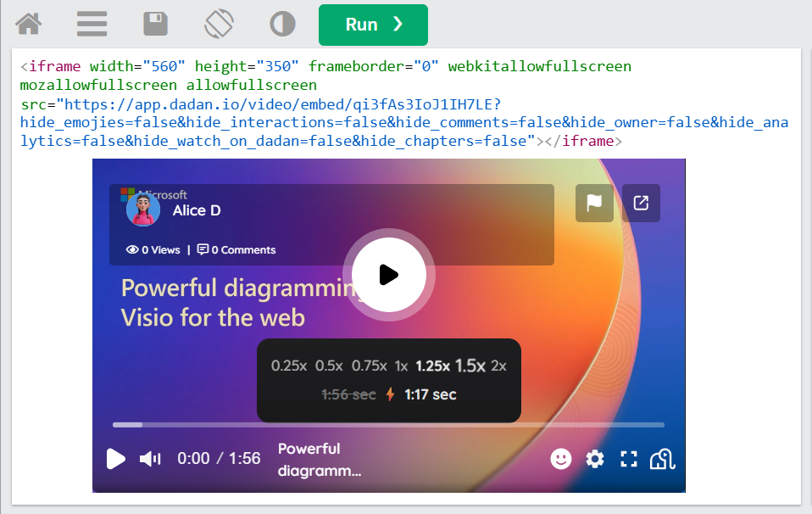Select the Home icon in the toolbar

pyautogui.click(x=28, y=24)
